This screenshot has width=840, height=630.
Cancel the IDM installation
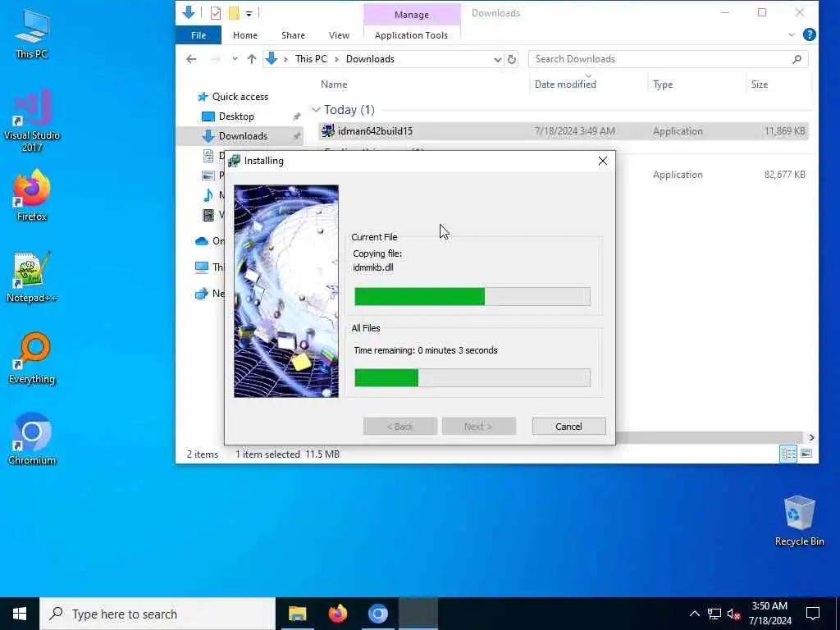pyautogui.click(x=568, y=427)
